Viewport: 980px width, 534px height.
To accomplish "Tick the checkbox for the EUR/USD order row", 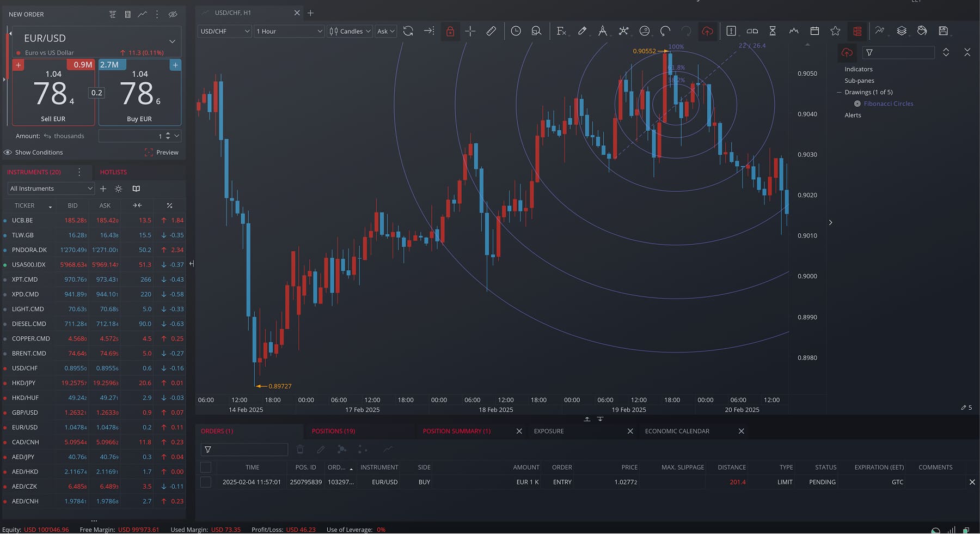I will pos(206,482).
